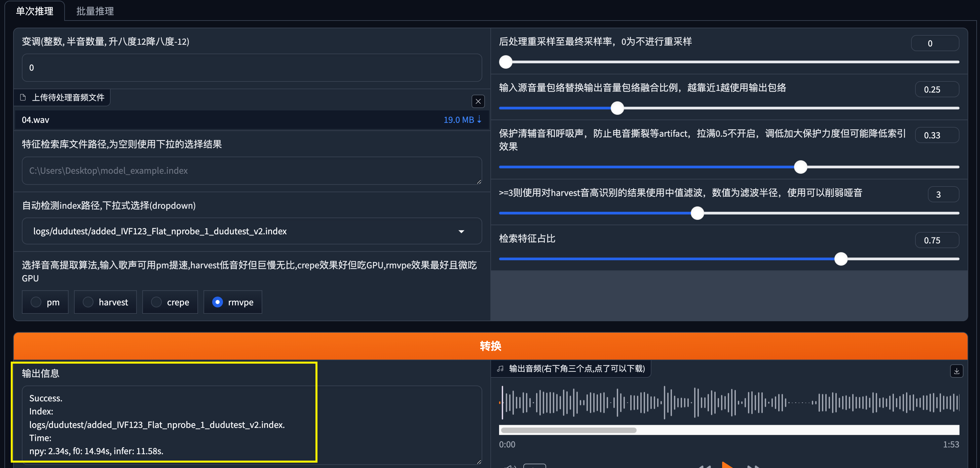Switch to the 批量推理 tab
The width and height of the screenshot is (980, 468).
[x=95, y=11]
